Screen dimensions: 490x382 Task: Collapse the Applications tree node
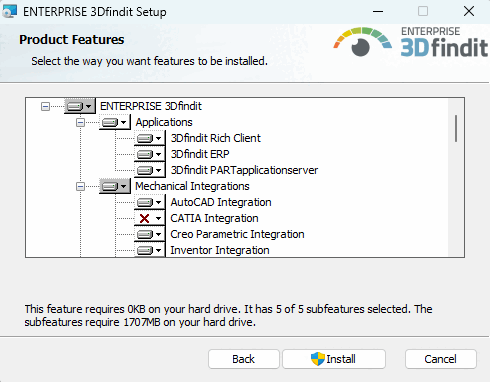pyautogui.click(x=80, y=123)
